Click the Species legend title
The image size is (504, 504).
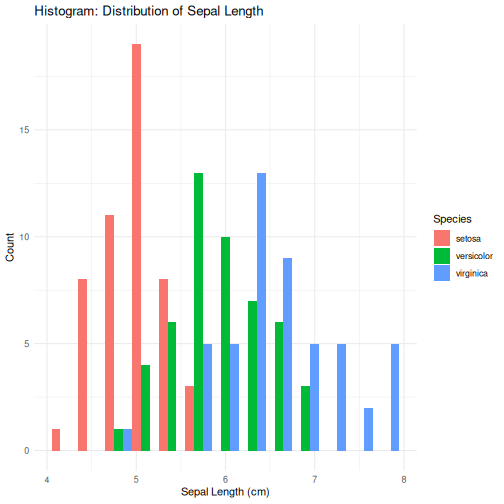point(452,219)
